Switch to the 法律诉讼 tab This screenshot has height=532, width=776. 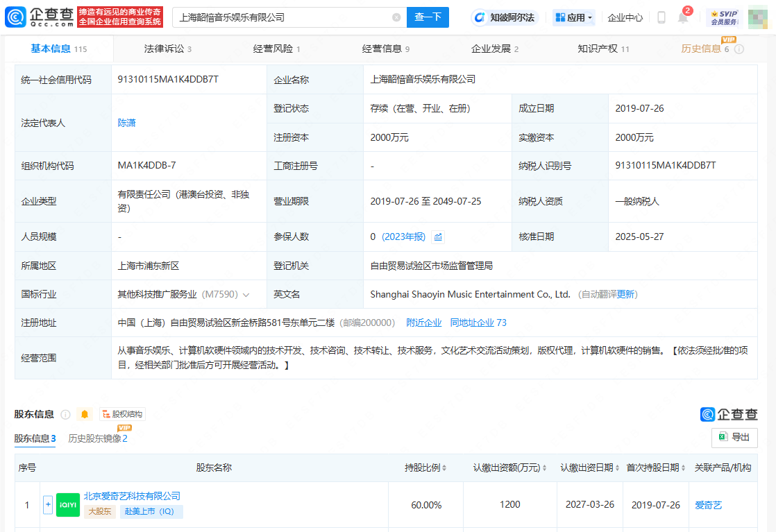[167, 49]
